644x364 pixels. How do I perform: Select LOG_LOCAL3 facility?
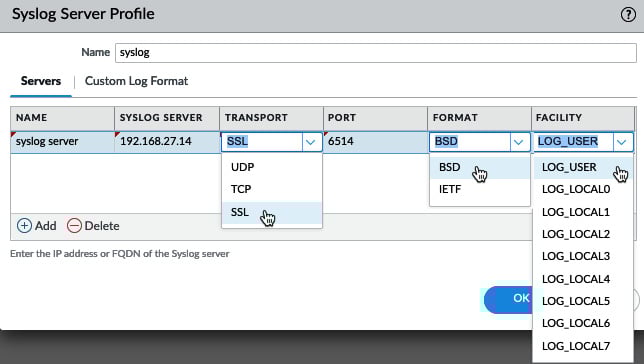tap(582, 256)
